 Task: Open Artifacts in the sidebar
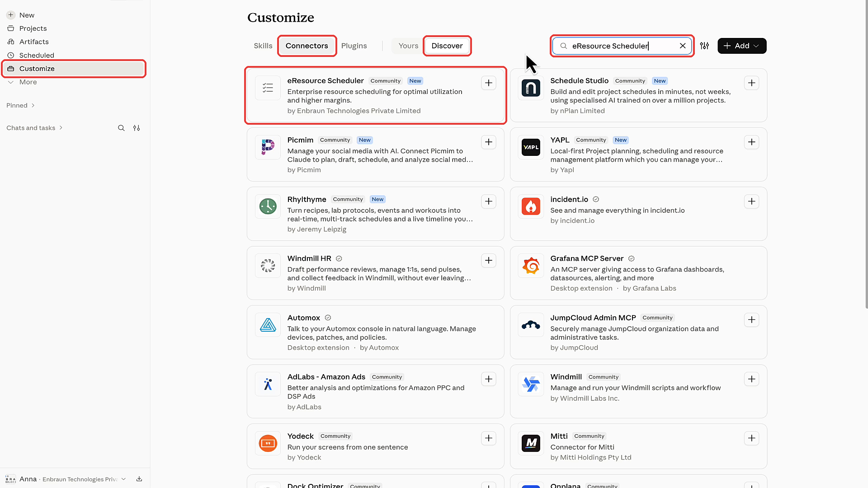[34, 42]
